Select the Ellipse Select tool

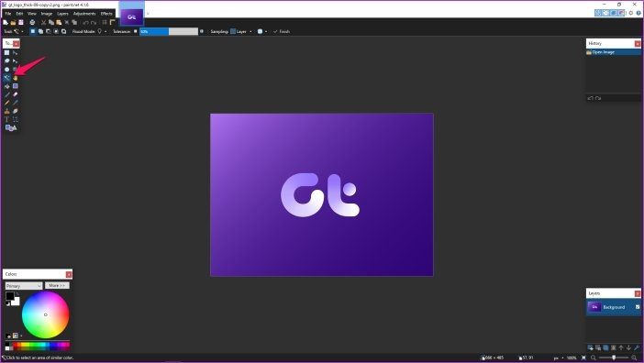click(x=7, y=70)
